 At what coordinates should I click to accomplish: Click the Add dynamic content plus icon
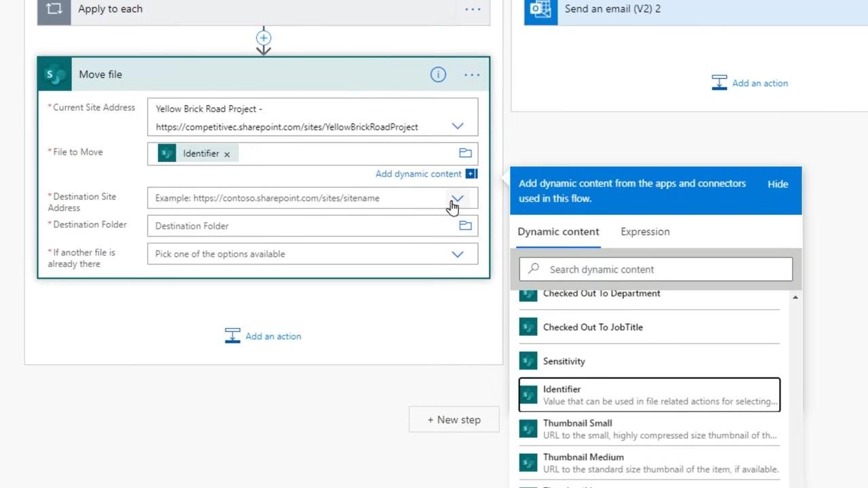tap(471, 174)
